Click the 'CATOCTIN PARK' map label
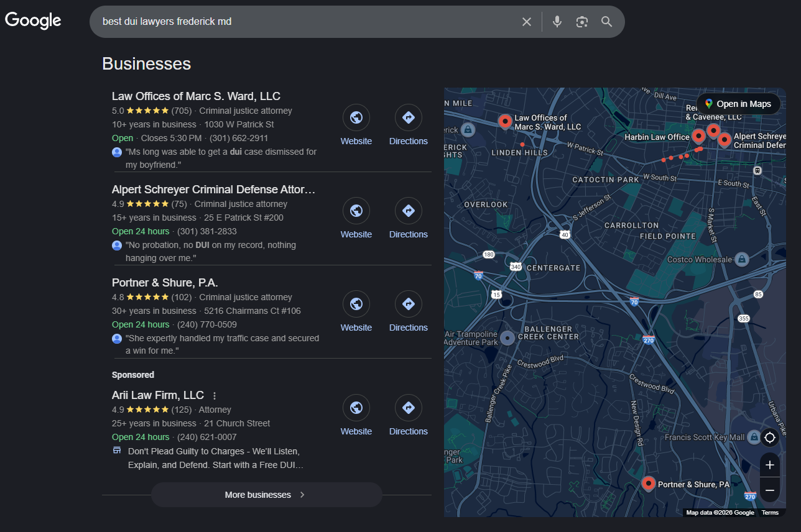Image resolution: width=801 pixels, height=532 pixels. [606, 180]
